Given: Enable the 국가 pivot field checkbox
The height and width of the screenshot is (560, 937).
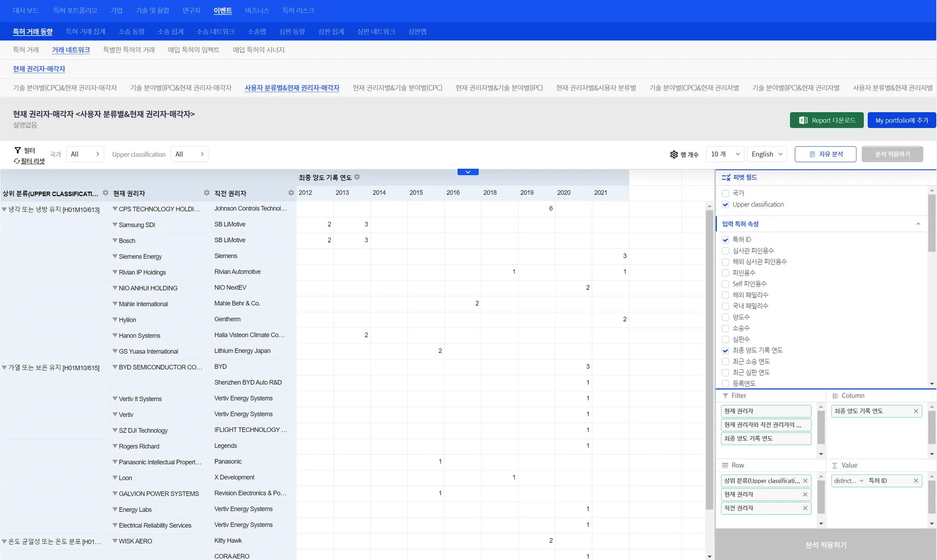Looking at the screenshot, I should click(x=725, y=193).
